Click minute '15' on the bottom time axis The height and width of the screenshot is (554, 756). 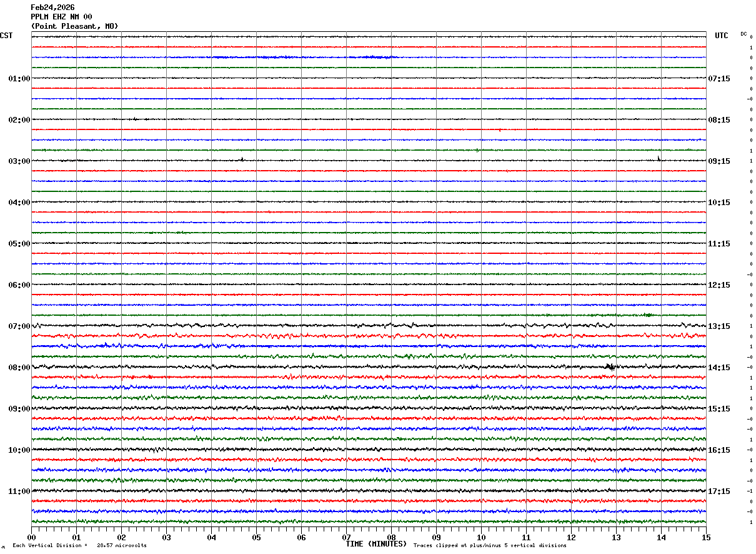[x=706, y=537]
